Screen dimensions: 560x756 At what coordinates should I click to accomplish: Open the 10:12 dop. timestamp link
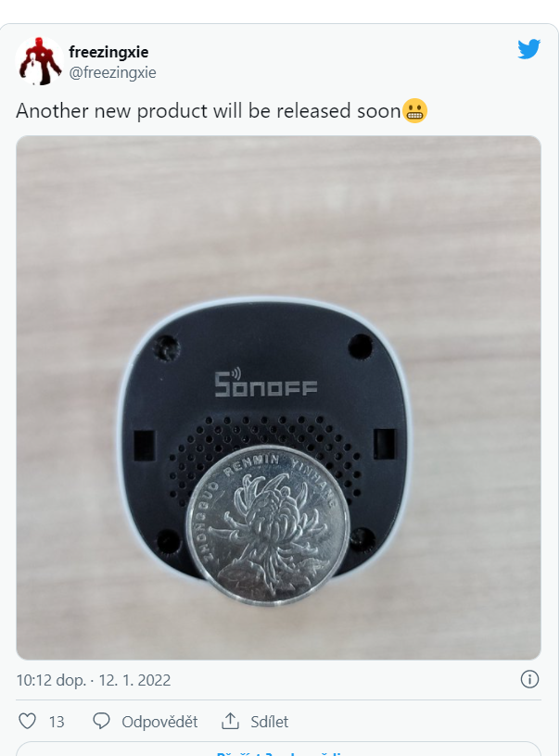point(51,680)
